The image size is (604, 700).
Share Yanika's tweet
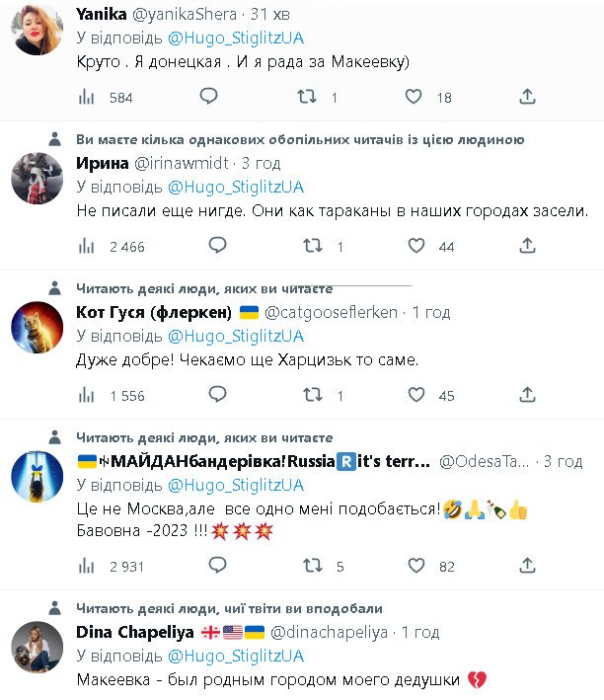click(x=528, y=97)
